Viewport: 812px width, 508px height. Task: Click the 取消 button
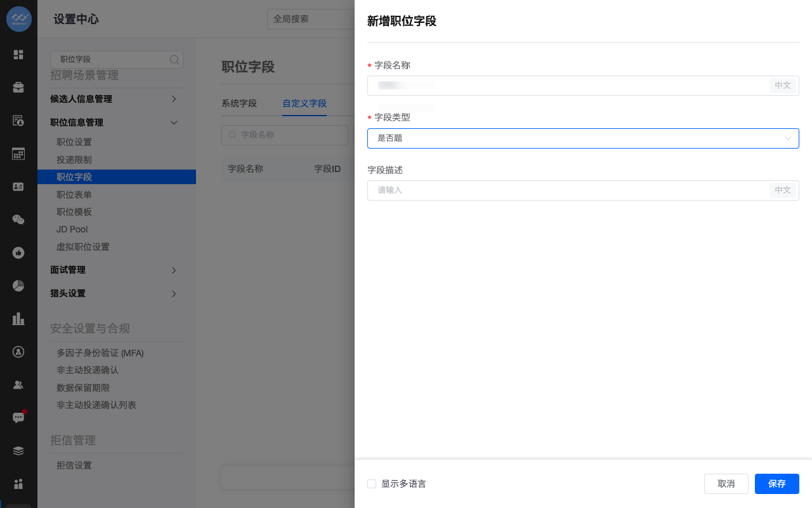(x=726, y=484)
